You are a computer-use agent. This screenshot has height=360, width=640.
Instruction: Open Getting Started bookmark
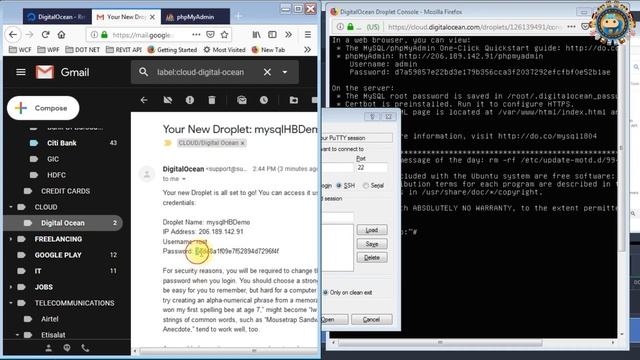coord(172,50)
